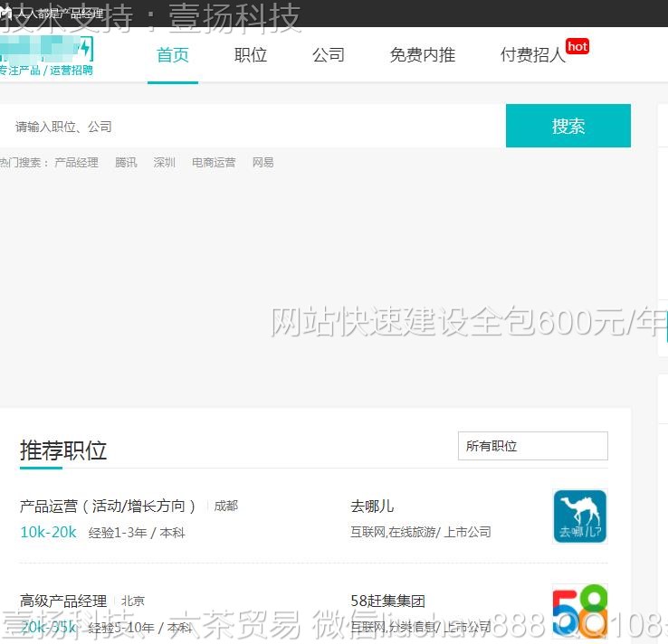The image size is (668, 644).
Task: Switch to the 公司 navigation tab
Action: (329, 55)
